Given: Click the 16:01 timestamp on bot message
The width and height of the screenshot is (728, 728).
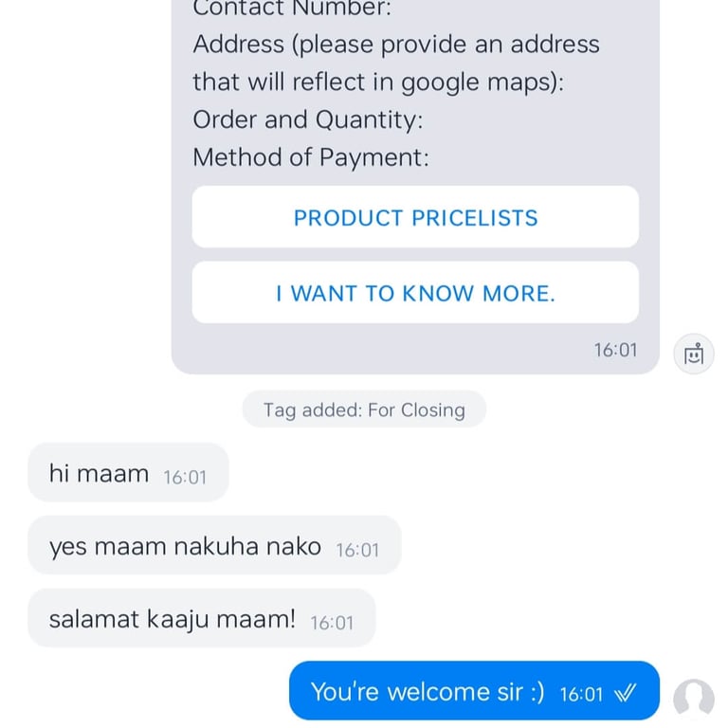Looking at the screenshot, I should 615,350.
